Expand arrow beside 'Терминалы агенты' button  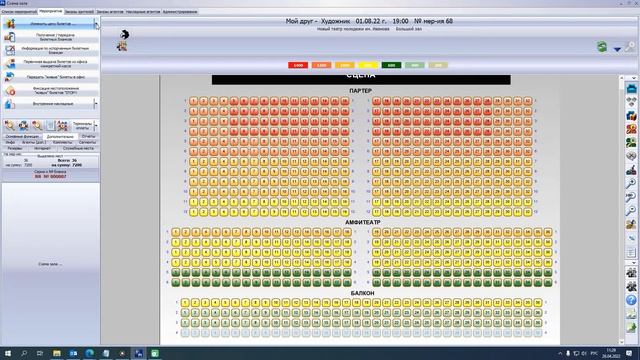point(96,125)
